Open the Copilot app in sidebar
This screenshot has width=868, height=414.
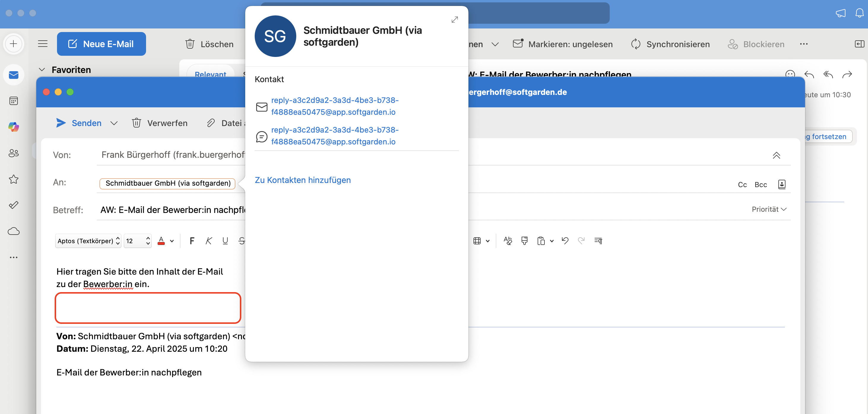[13, 127]
